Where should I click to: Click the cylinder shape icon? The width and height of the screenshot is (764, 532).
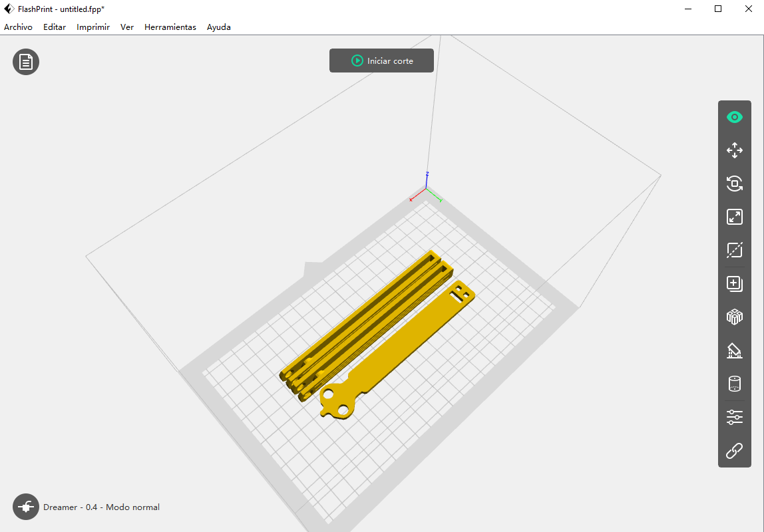coord(734,384)
